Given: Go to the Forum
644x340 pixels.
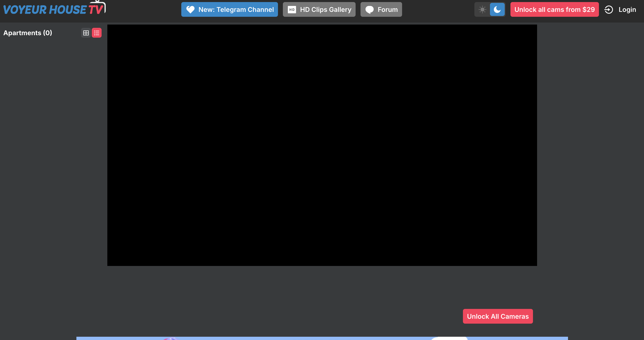Looking at the screenshot, I should (388, 9).
